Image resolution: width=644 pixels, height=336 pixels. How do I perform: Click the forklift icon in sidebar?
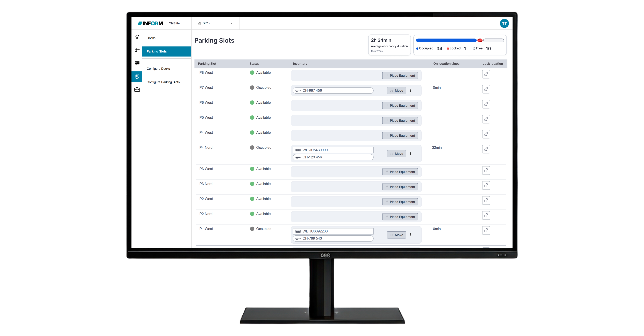[137, 50]
